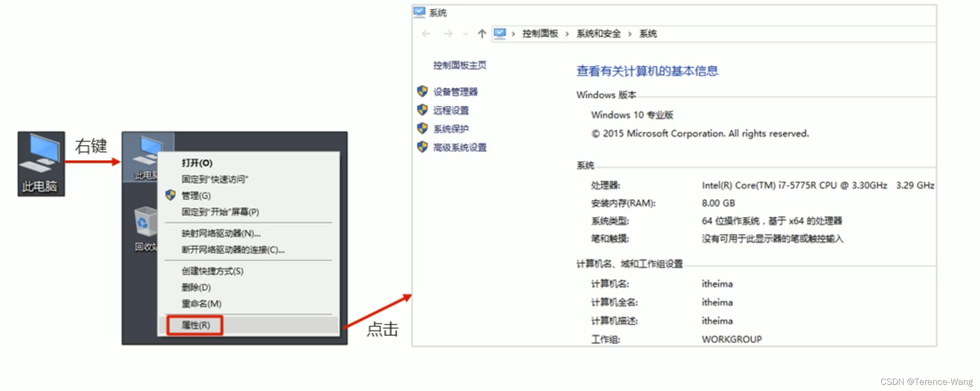The image size is (980, 391).
Task: Click the up arrow navigation button
Action: point(482,33)
